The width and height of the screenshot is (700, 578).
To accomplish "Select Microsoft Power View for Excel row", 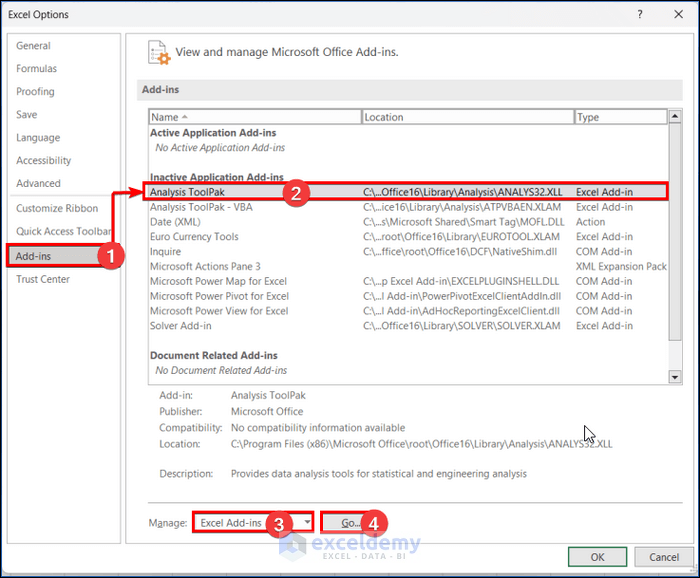I will click(408, 311).
